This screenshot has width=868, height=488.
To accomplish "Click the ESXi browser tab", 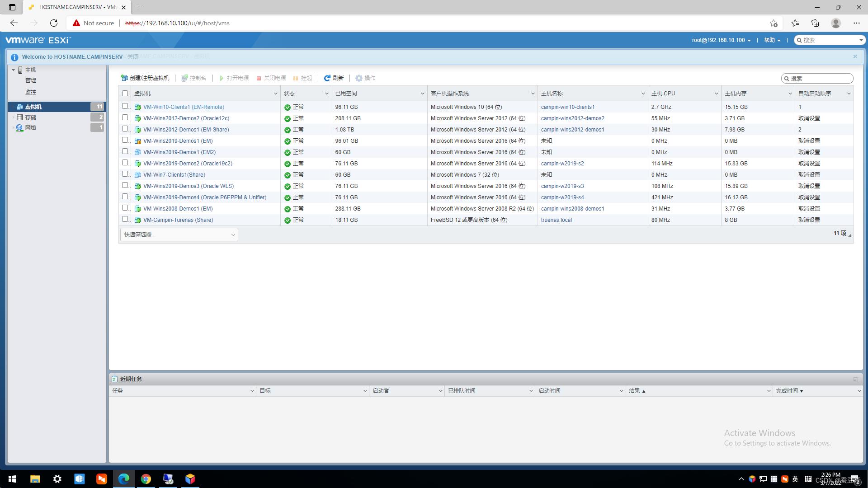I will pyautogui.click(x=76, y=7).
